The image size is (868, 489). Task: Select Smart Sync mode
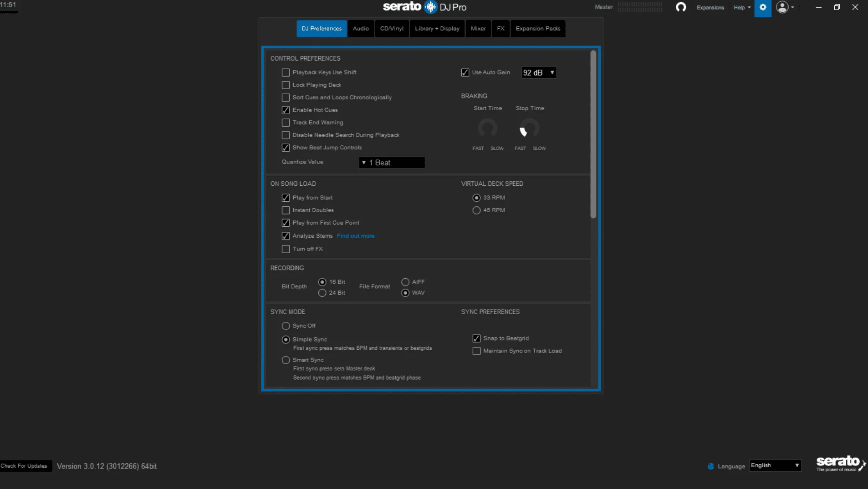pos(286,360)
